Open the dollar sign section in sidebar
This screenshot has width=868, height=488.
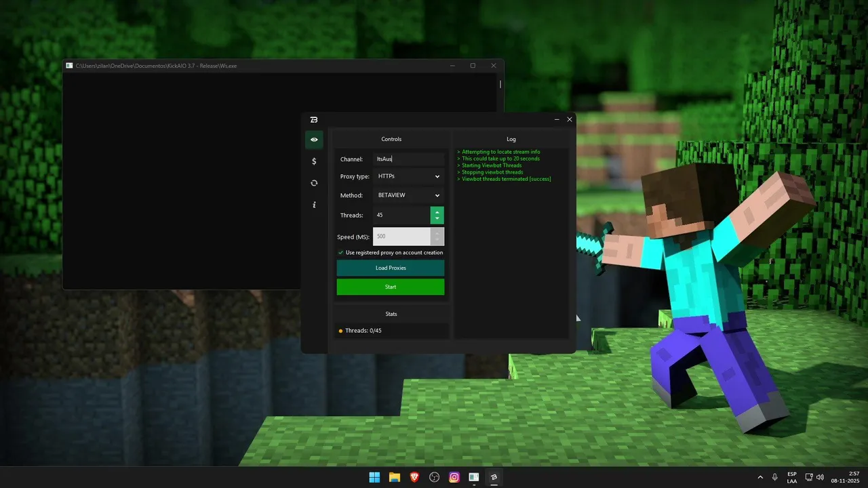pos(314,161)
